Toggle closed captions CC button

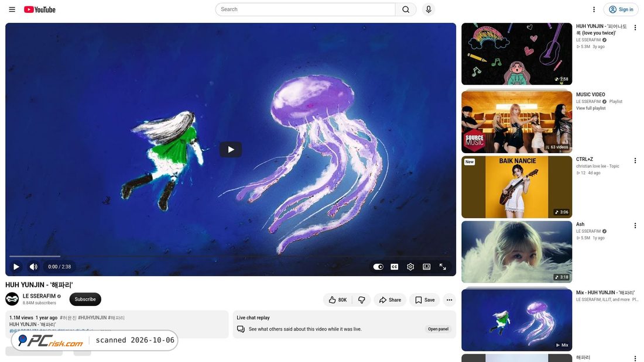pyautogui.click(x=394, y=267)
